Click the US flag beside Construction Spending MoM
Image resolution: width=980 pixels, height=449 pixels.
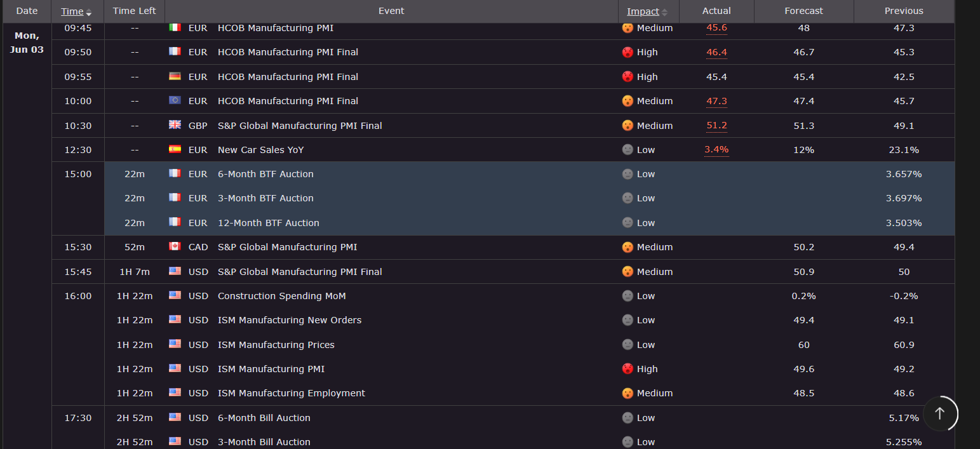point(175,295)
